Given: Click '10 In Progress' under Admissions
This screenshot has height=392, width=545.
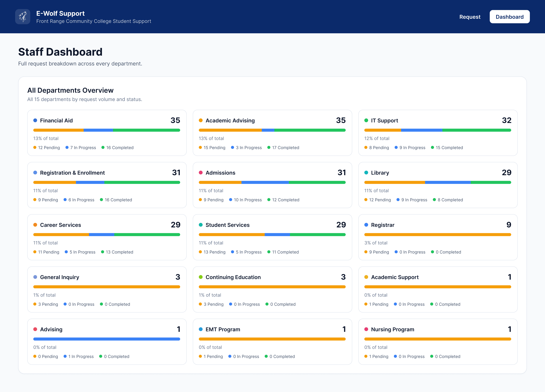Looking at the screenshot, I should click(x=245, y=200).
